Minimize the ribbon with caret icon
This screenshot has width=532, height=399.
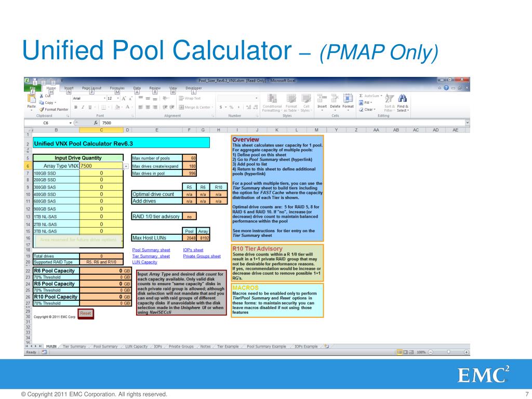[440, 88]
